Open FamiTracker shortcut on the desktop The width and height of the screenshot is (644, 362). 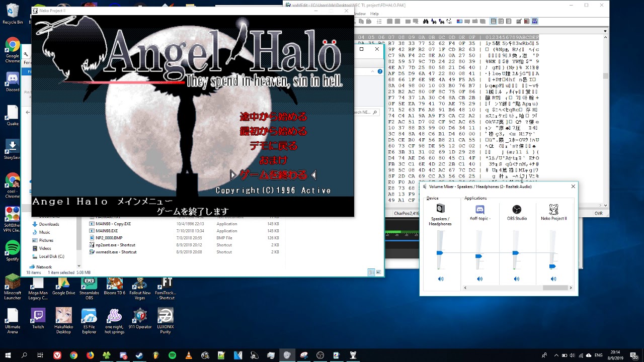[x=166, y=288]
